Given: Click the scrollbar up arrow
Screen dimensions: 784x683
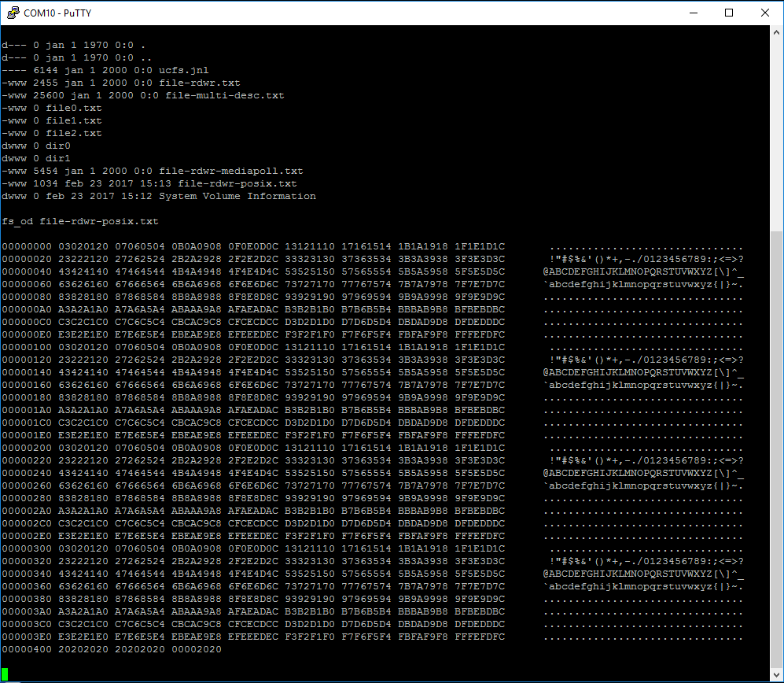Looking at the screenshot, I should [x=776, y=32].
